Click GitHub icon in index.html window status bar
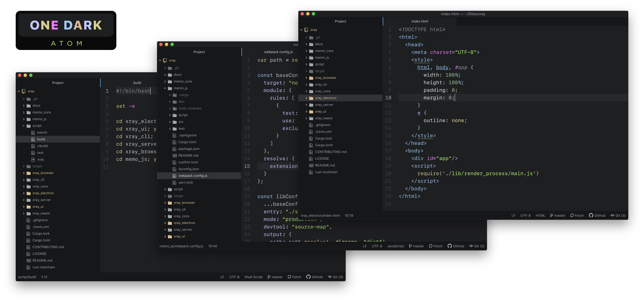The width and height of the screenshot is (644, 302). click(591, 215)
